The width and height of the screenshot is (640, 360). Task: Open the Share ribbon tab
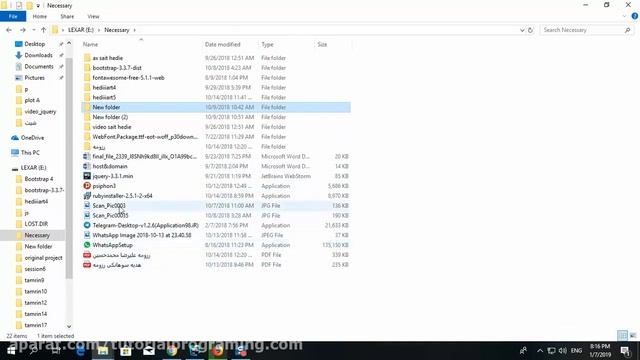(67, 16)
